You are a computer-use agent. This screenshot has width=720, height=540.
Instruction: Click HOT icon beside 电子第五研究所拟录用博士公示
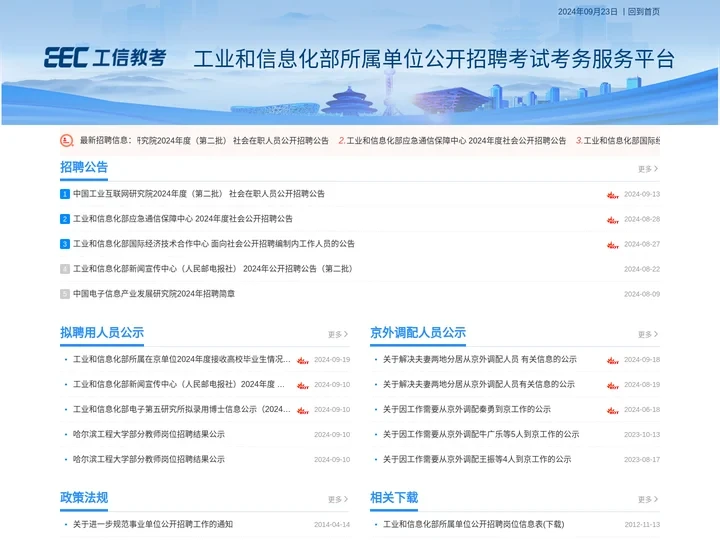303,410
